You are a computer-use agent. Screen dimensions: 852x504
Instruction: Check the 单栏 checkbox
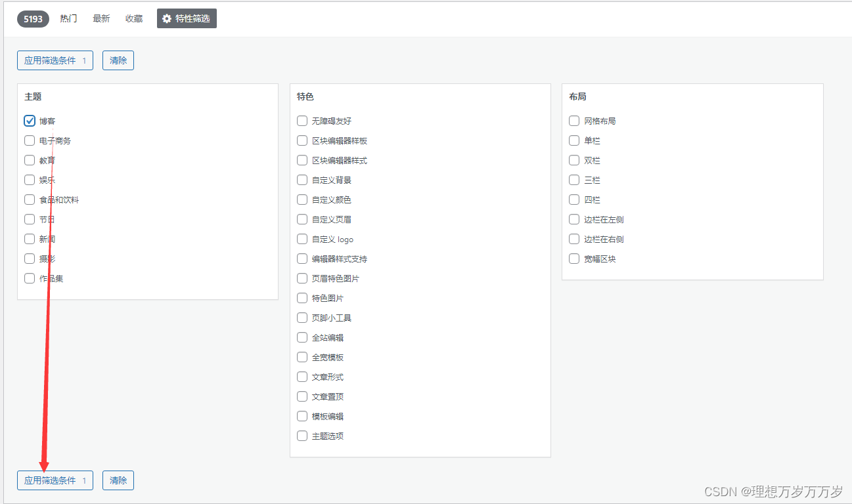[x=574, y=140]
